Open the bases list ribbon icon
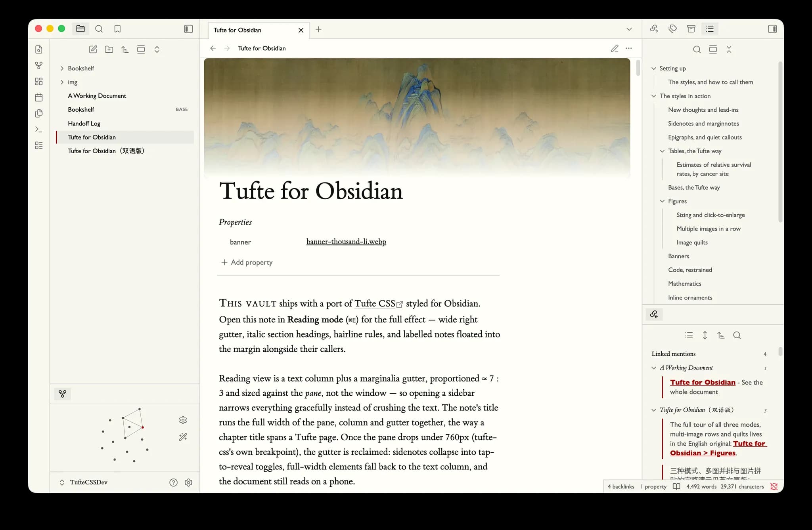 (39, 145)
